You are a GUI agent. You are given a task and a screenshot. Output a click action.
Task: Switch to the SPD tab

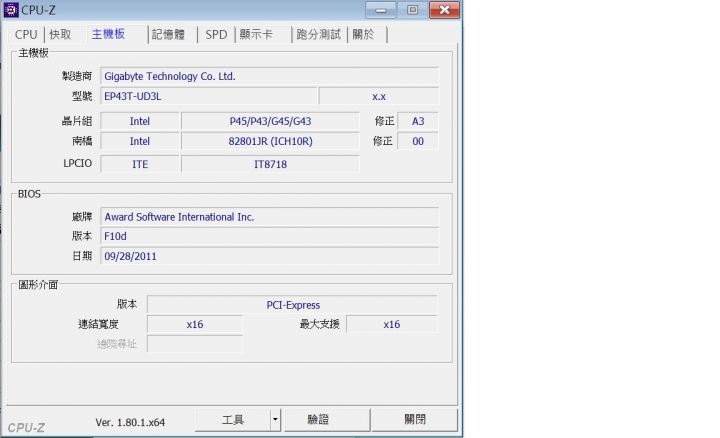click(216, 34)
